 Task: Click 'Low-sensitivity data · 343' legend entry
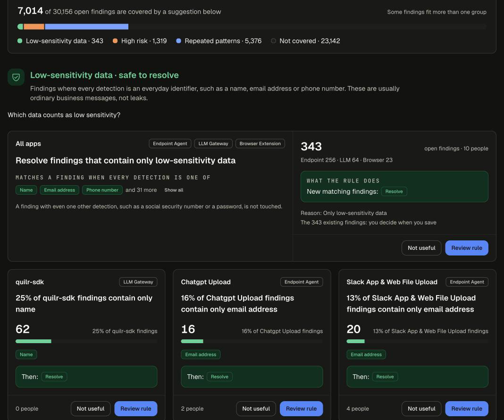(60, 41)
